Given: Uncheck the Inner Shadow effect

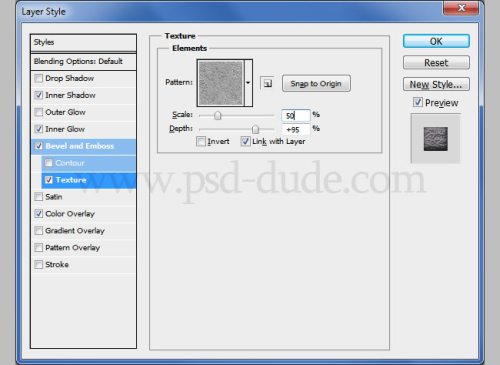Looking at the screenshot, I should click(x=39, y=95).
